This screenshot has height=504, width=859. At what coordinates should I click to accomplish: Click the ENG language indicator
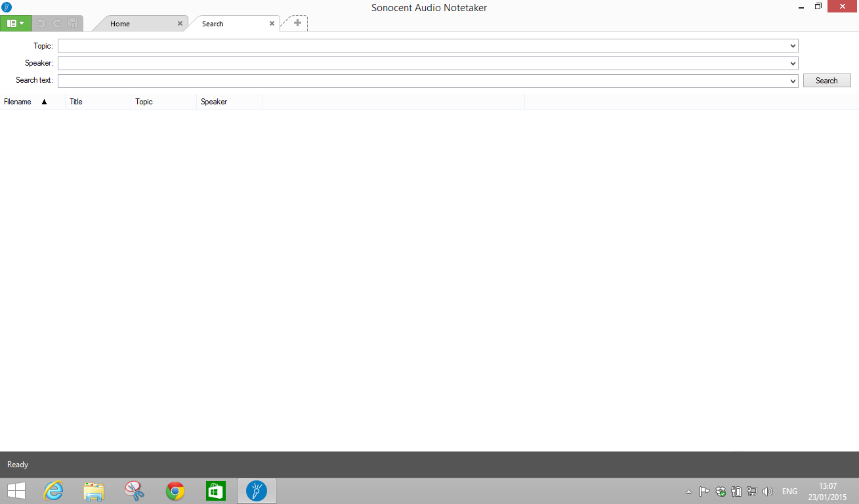789,491
